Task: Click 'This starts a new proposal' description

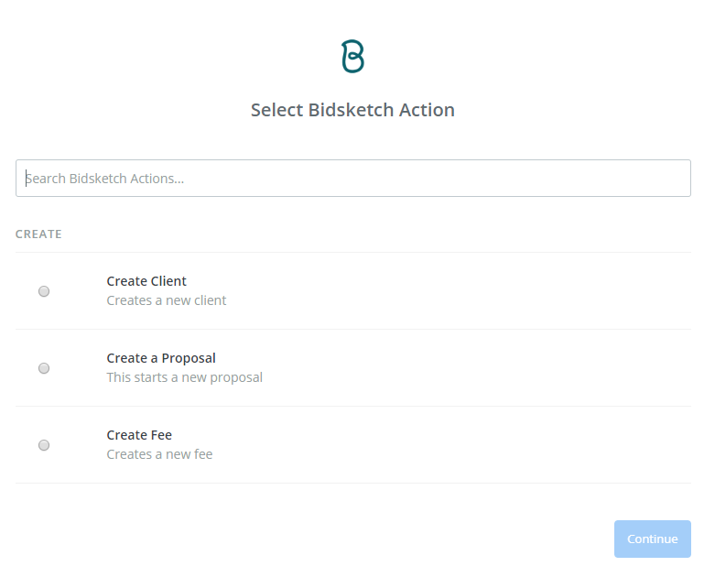Action: 184,377
